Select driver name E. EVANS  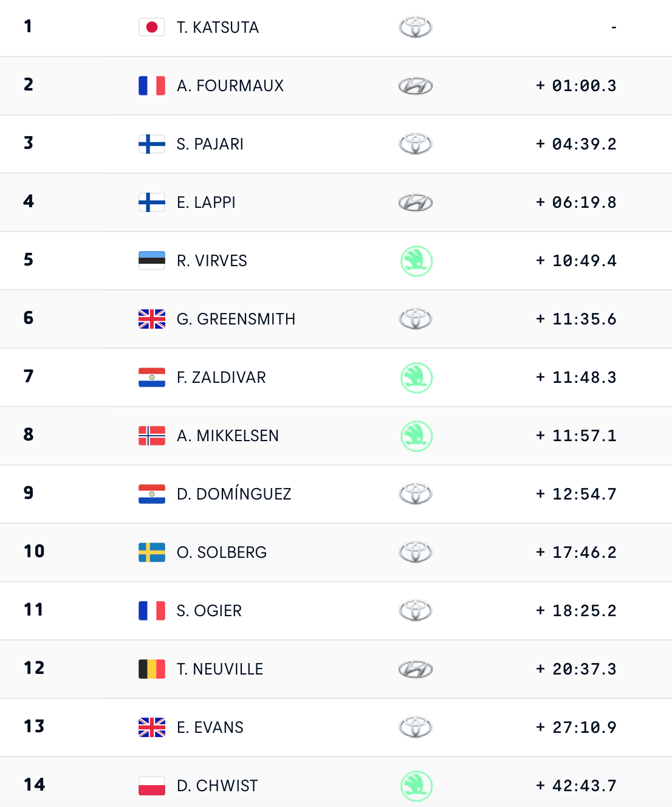pyautogui.click(x=210, y=727)
